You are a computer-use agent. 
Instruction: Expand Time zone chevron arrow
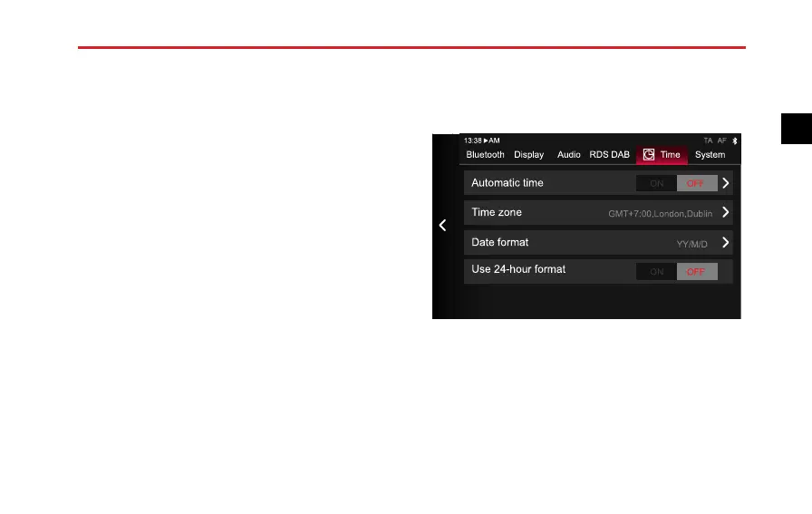coord(726,212)
